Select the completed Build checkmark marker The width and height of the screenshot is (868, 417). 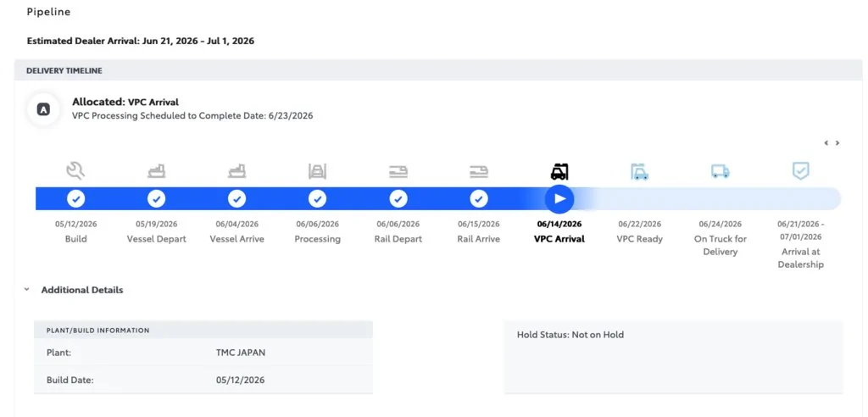pyautogui.click(x=75, y=198)
